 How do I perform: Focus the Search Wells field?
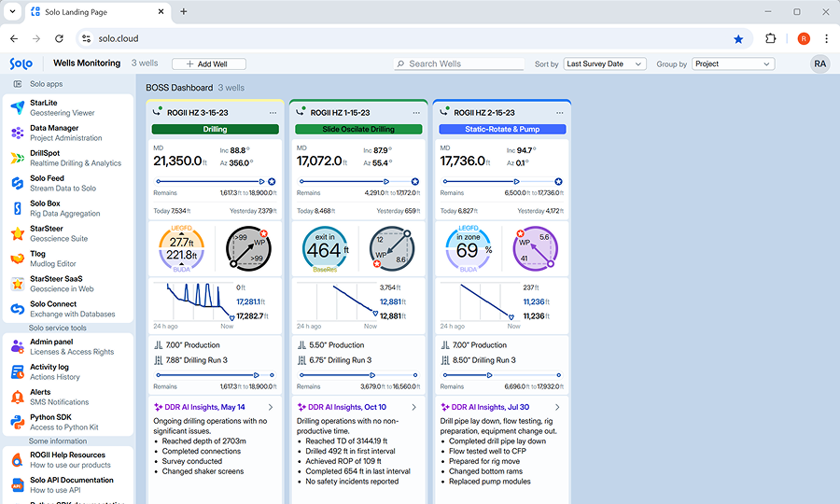coord(459,63)
